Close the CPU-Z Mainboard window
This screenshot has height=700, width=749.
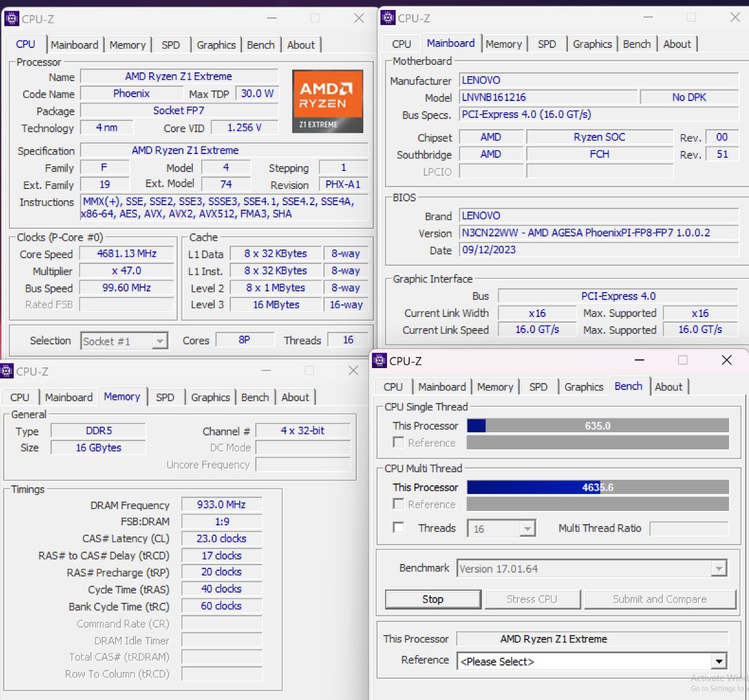coord(735,18)
